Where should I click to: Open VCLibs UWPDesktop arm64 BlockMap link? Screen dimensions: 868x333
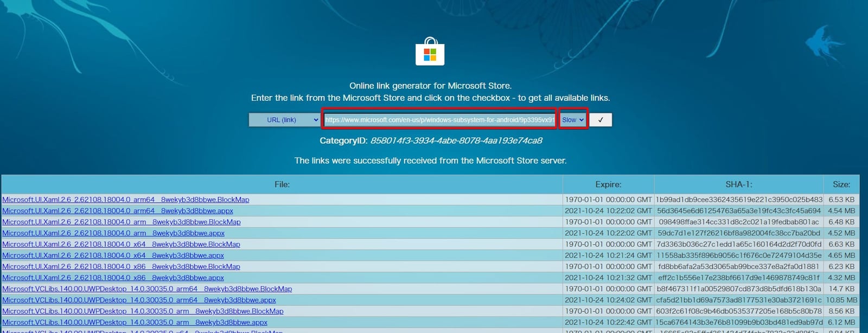point(147,289)
